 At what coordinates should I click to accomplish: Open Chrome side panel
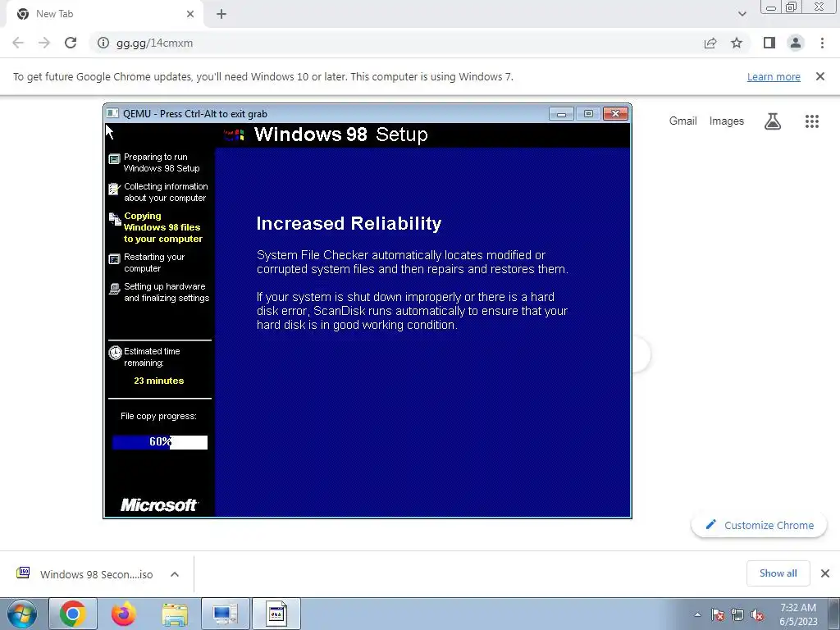(x=769, y=43)
